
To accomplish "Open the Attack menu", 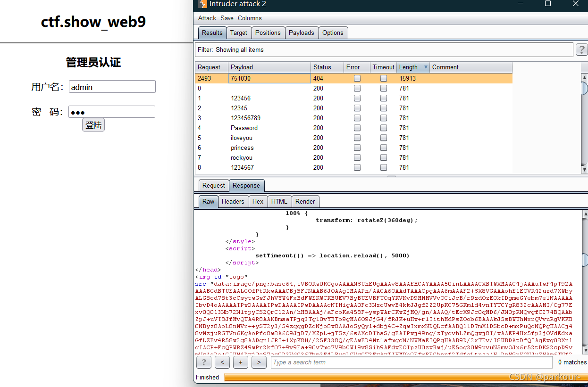I will pyautogui.click(x=207, y=18).
